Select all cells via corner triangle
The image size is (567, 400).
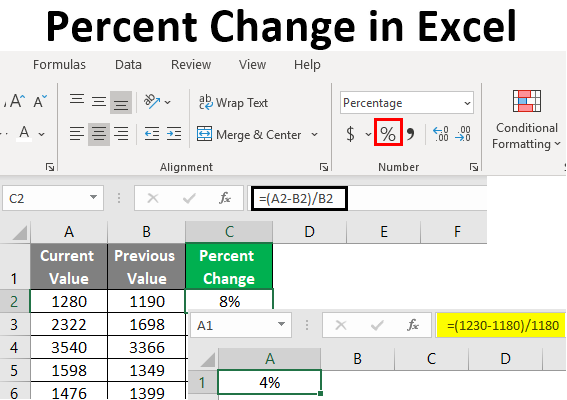tap(20, 233)
